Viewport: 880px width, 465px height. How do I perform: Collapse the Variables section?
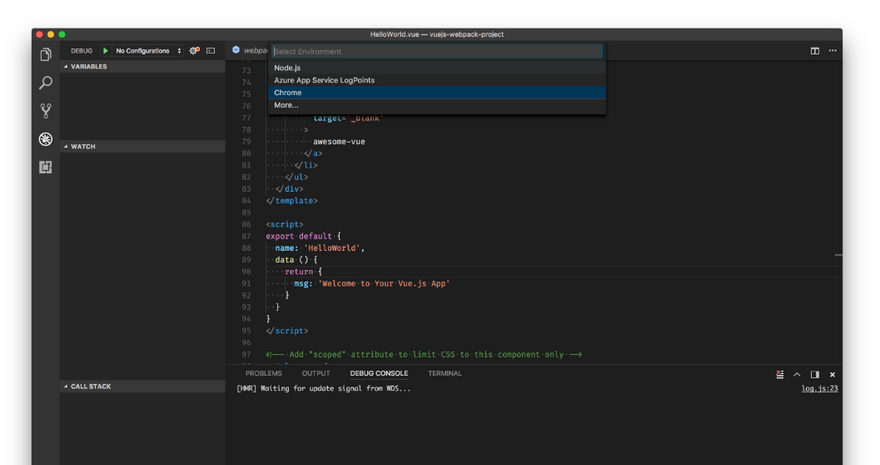pos(88,67)
